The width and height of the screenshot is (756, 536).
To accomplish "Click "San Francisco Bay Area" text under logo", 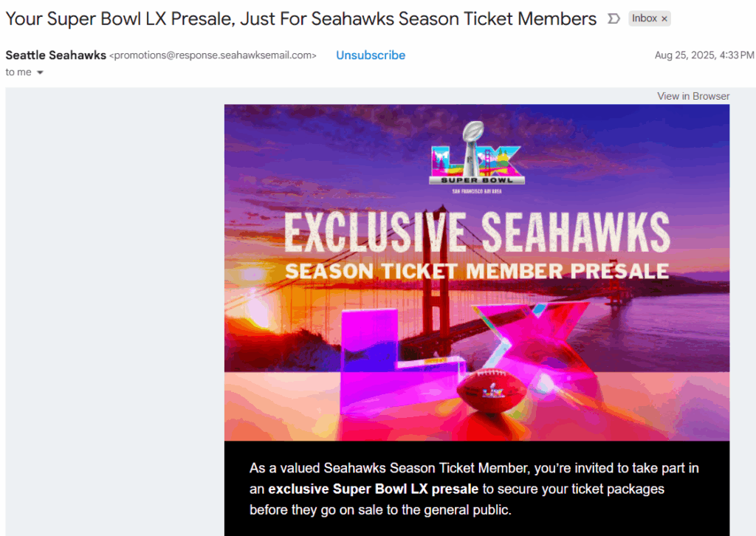I will 477,192.
